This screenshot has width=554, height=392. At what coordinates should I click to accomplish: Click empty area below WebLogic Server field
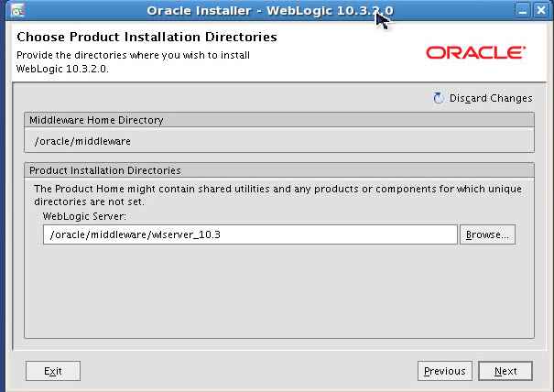click(275, 293)
